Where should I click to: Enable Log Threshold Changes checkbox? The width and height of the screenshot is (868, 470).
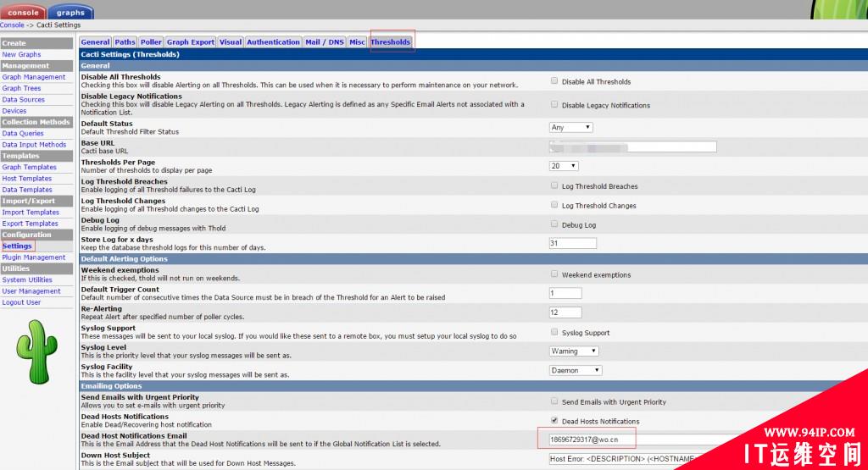coord(554,205)
